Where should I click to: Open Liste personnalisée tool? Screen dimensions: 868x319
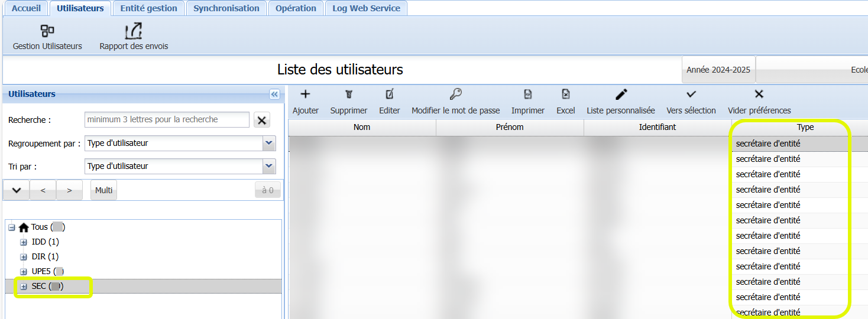[x=620, y=95]
